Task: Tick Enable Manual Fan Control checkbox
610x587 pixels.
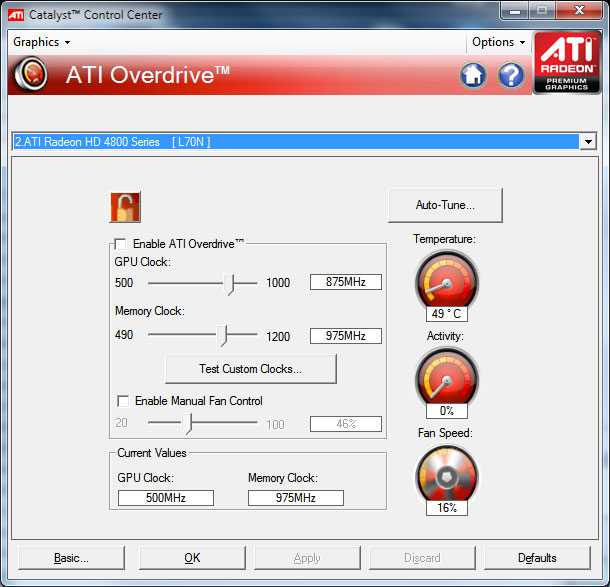Action: click(x=123, y=401)
